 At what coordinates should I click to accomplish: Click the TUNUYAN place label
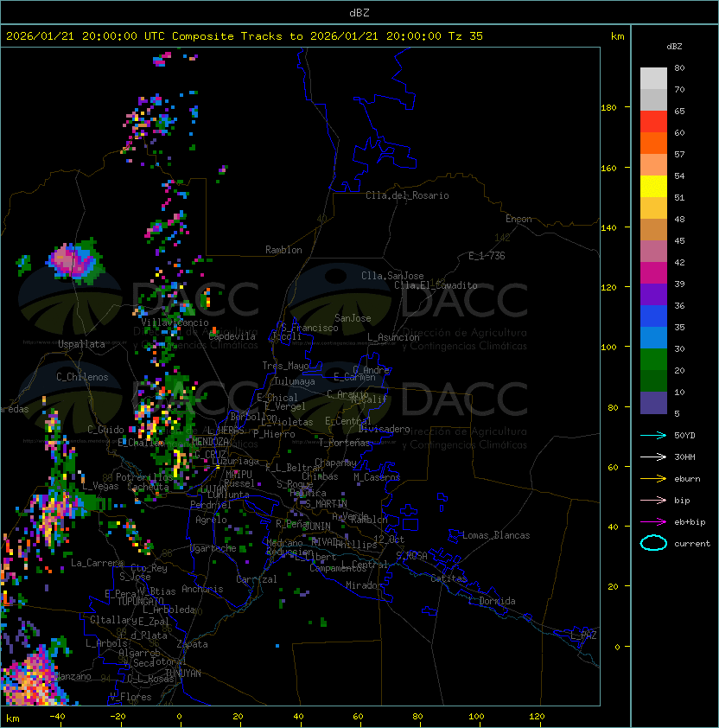pyautogui.click(x=183, y=674)
